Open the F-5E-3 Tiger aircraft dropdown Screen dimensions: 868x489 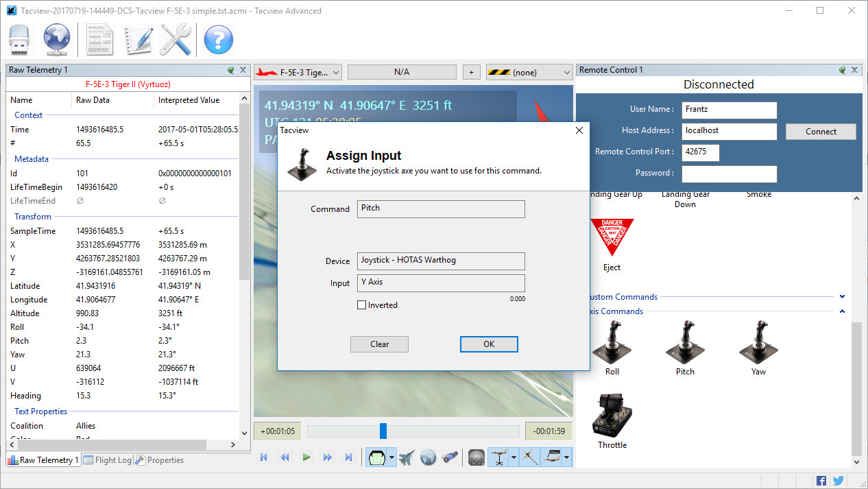pos(298,71)
